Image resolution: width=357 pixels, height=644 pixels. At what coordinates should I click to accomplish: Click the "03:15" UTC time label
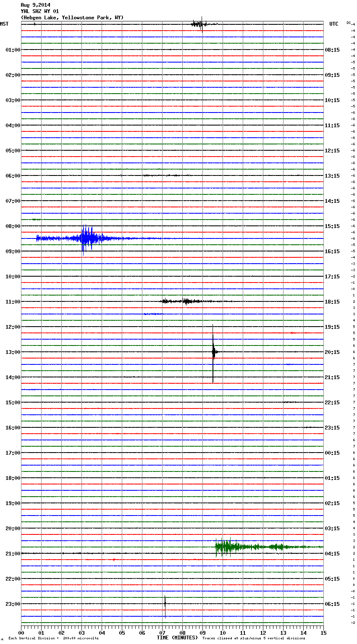[332, 528]
